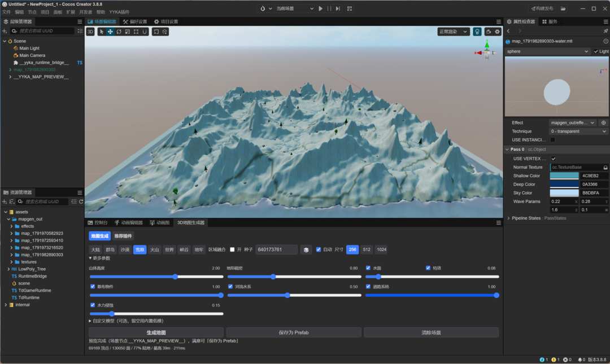
Task: Toggle the 水面 checkbox
Action: pos(368,268)
